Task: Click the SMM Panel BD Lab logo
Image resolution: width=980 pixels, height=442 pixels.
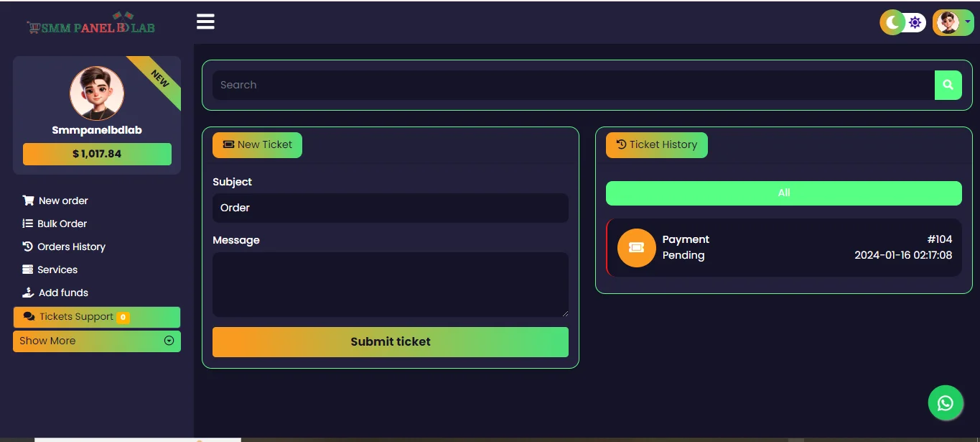Action: tap(91, 26)
